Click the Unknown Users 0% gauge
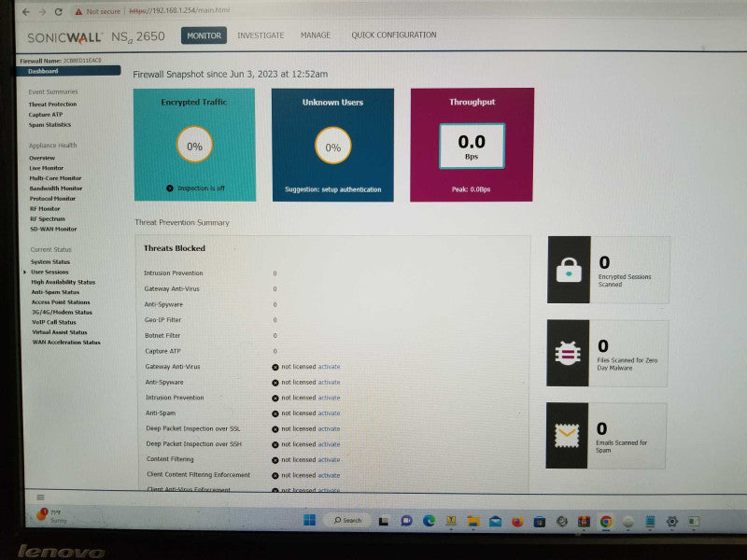This screenshot has width=747, height=560. pos(333,146)
